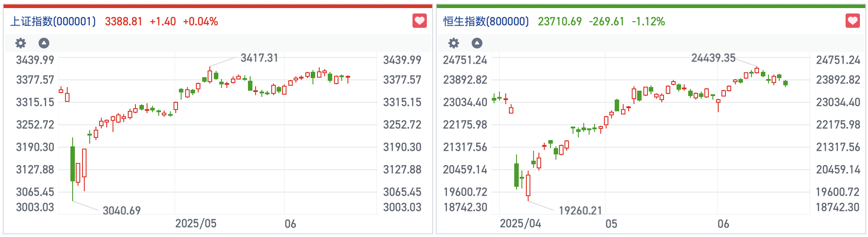Screen dimensions: 868x237
Task: Toggle favorite heart on 恒生指数 panel
Action: [852, 21]
